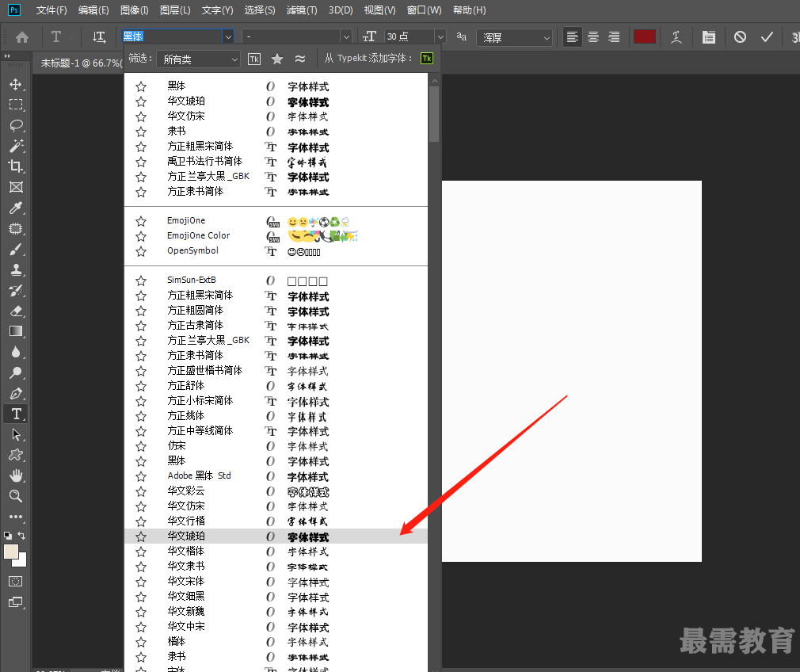800x672 pixels.
Task: Open font size dropdown arrow
Action: 440,36
